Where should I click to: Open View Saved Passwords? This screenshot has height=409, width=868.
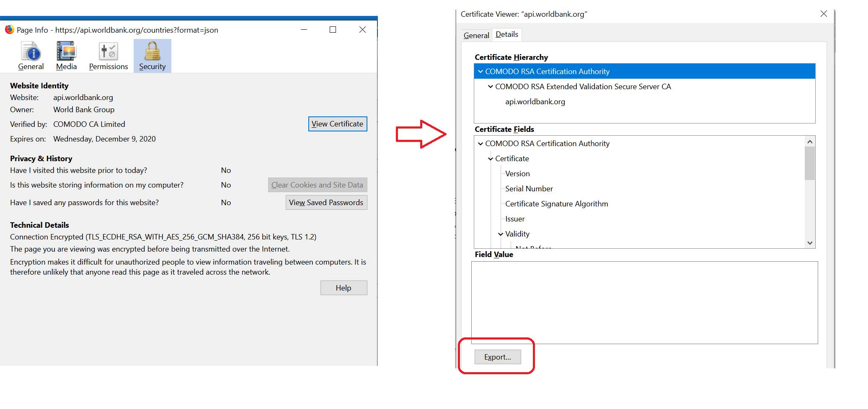[326, 203]
